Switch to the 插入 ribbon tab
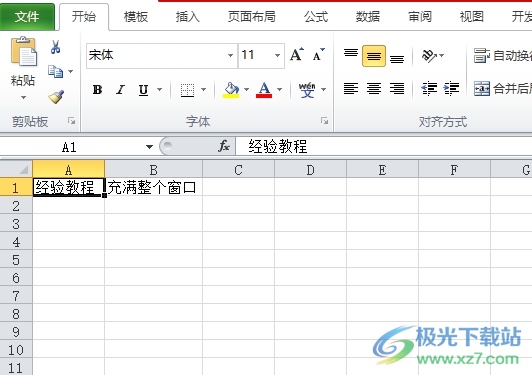Image resolution: width=532 pixels, height=375 pixels. pos(187,16)
